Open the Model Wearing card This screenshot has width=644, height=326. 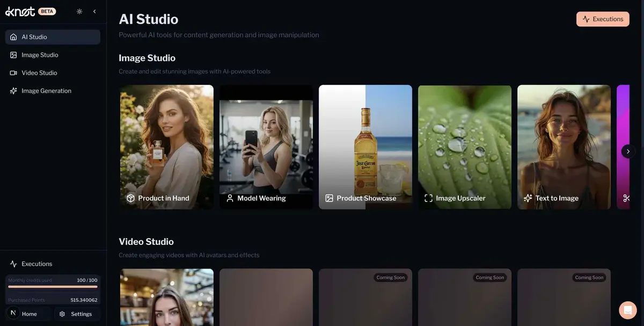(266, 147)
